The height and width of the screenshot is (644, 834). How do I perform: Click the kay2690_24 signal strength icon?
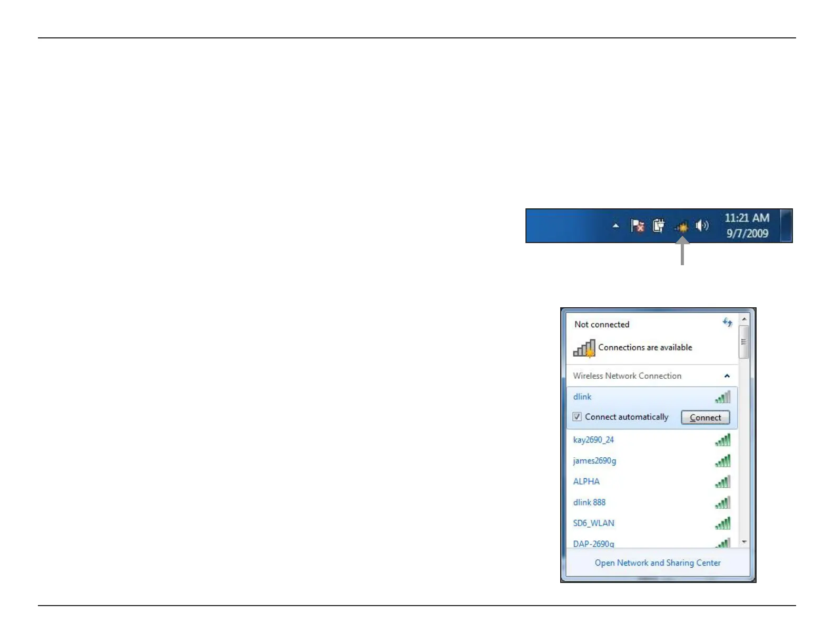point(723,440)
